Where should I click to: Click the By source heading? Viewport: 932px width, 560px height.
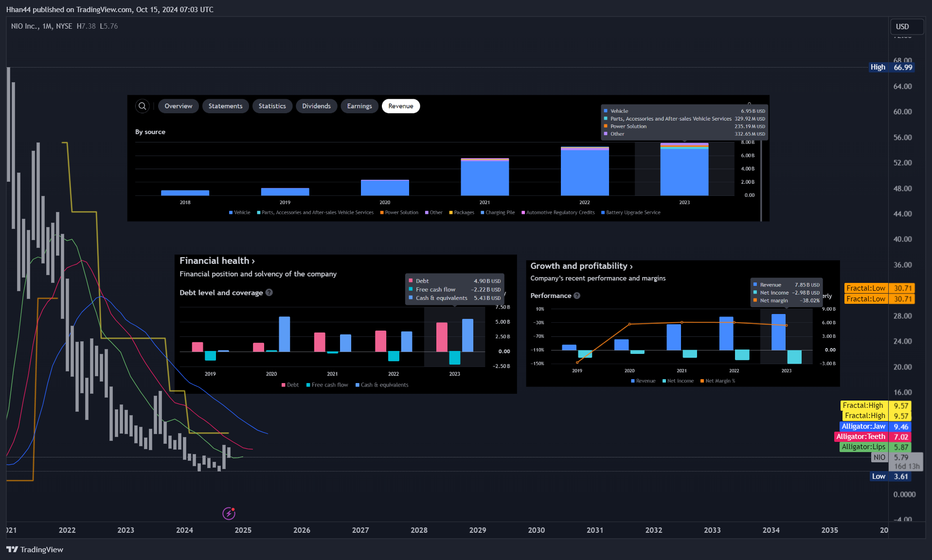[150, 132]
